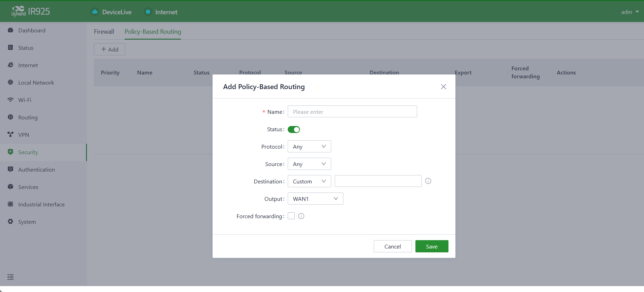Click the Destination info icon
The image size is (644, 292).
[x=428, y=181]
